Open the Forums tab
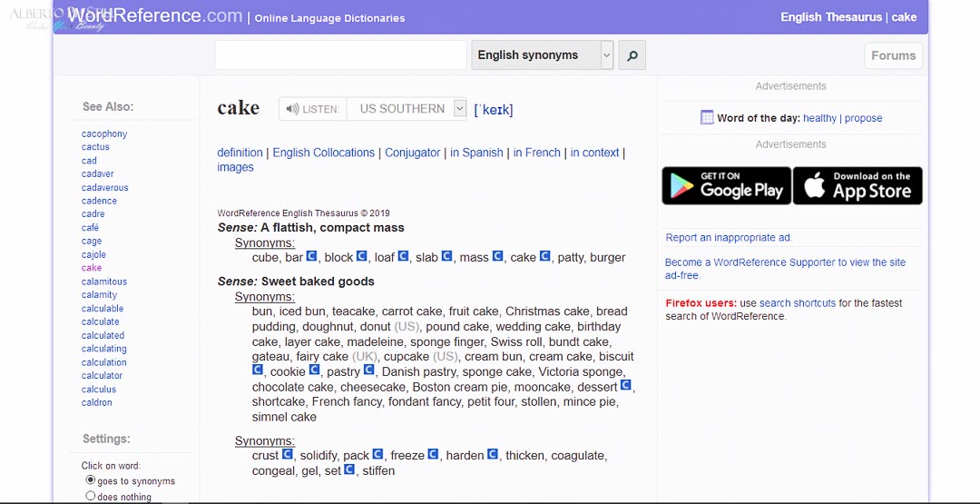Image resolution: width=980 pixels, height=504 pixels. pyautogui.click(x=893, y=55)
